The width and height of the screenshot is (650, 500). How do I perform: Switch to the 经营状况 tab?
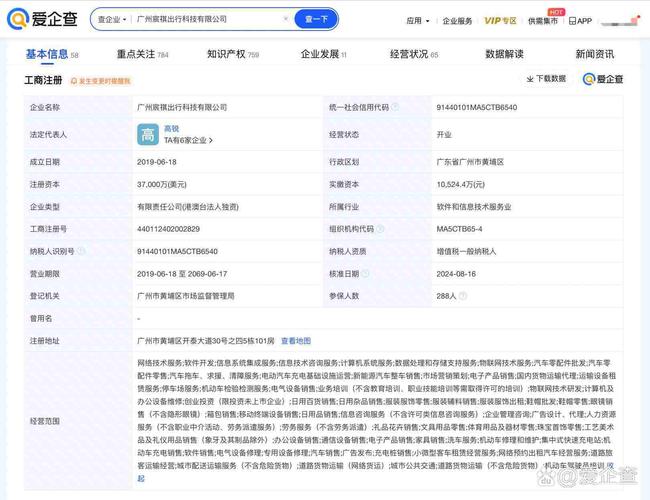point(414,54)
